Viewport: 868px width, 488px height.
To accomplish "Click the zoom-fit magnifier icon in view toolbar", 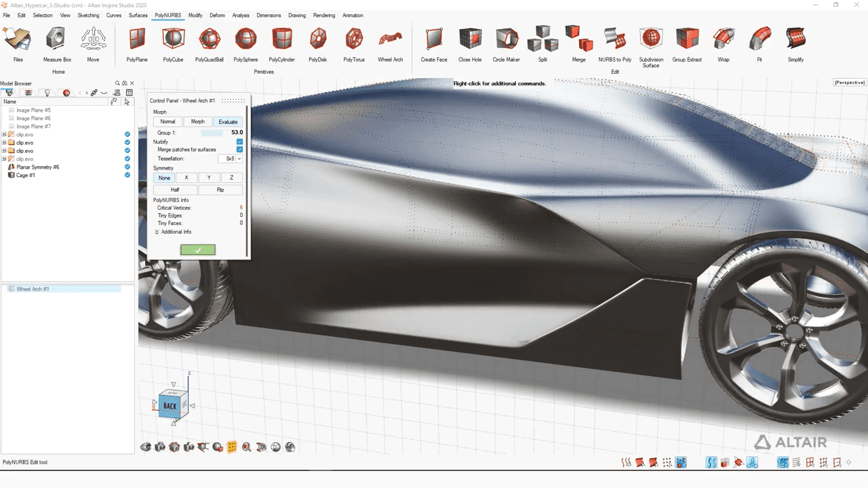I will [246, 447].
